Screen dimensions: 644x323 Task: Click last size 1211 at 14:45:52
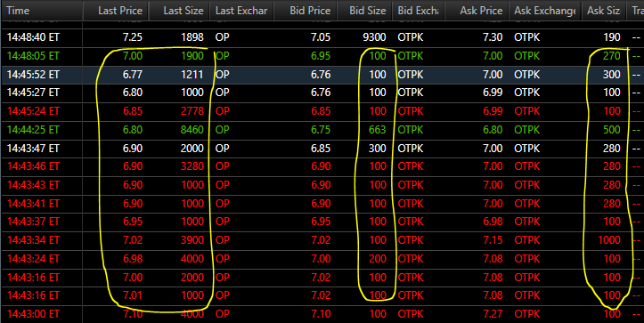(192, 75)
